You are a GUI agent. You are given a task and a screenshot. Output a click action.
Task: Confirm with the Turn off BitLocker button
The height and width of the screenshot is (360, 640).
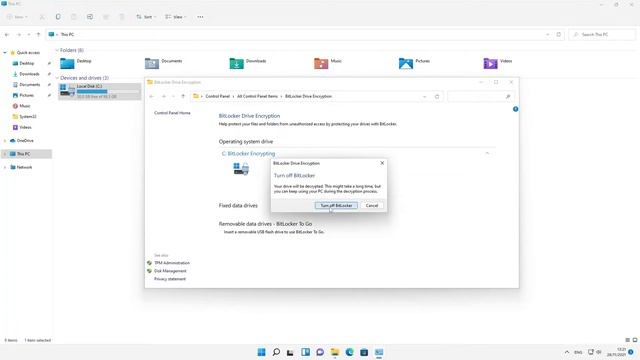pos(336,205)
